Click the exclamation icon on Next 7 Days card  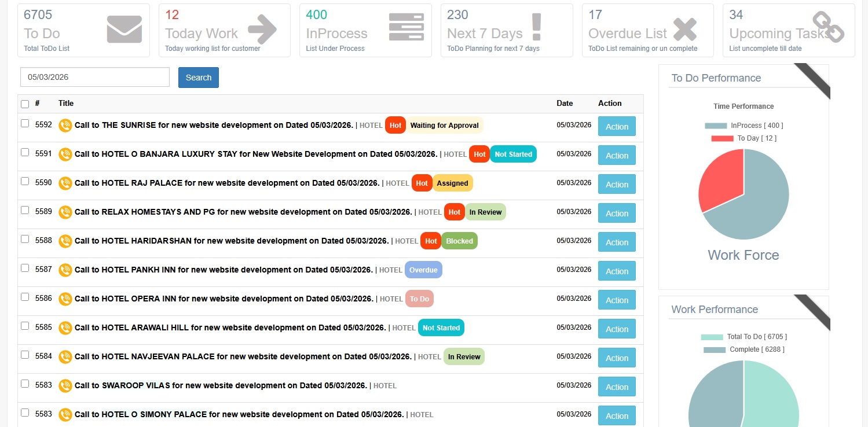coord(536,27)
